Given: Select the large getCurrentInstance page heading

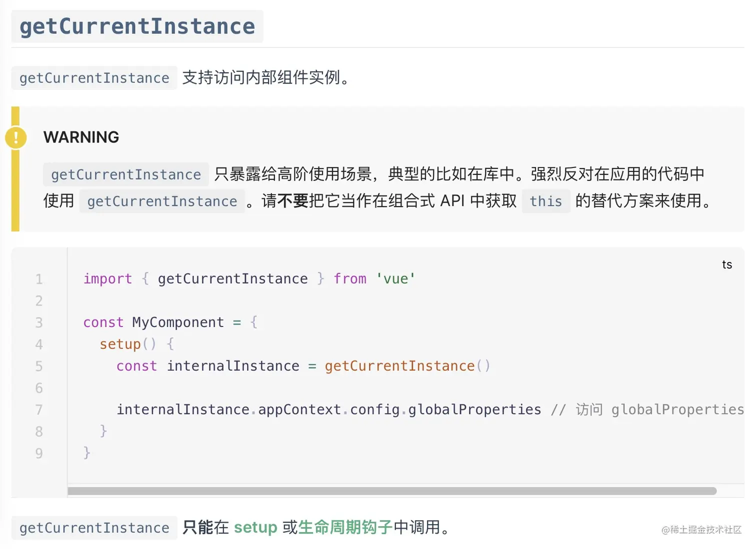Looking at the screenshot, I should point(137,26).
